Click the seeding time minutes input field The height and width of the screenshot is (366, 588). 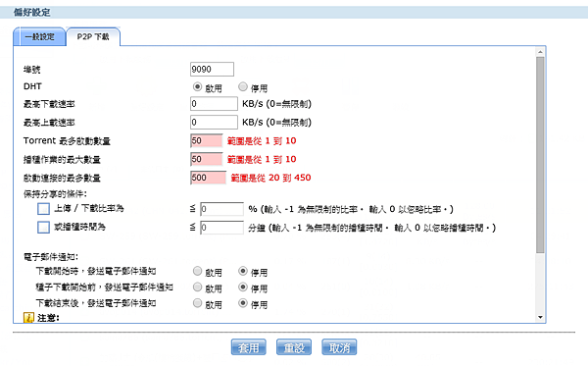tap(222, 227)
